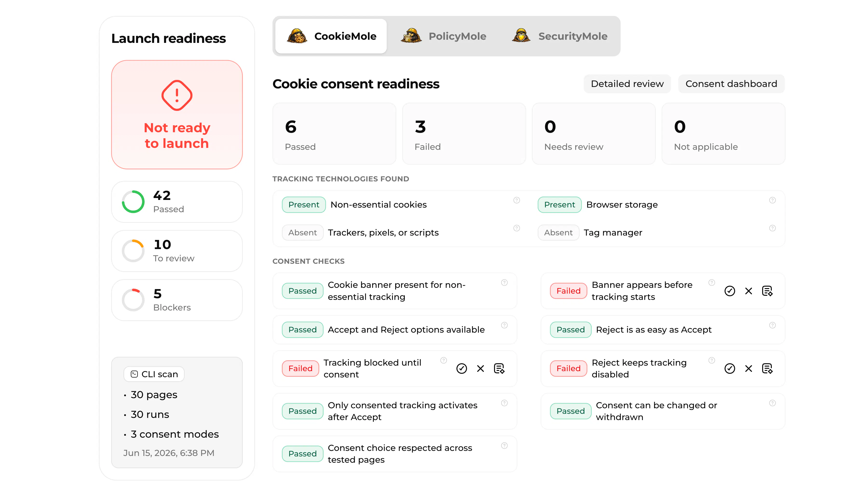This screenshot has width=868, height=488.
Task: Open the Consent dashboard button
Action: [x=731, y=84]
